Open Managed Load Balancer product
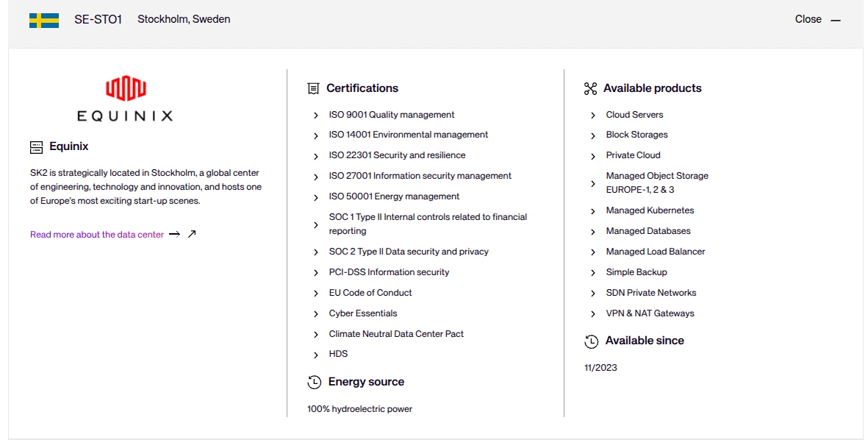Screen dimensions: 868x448 click(656, 252)
